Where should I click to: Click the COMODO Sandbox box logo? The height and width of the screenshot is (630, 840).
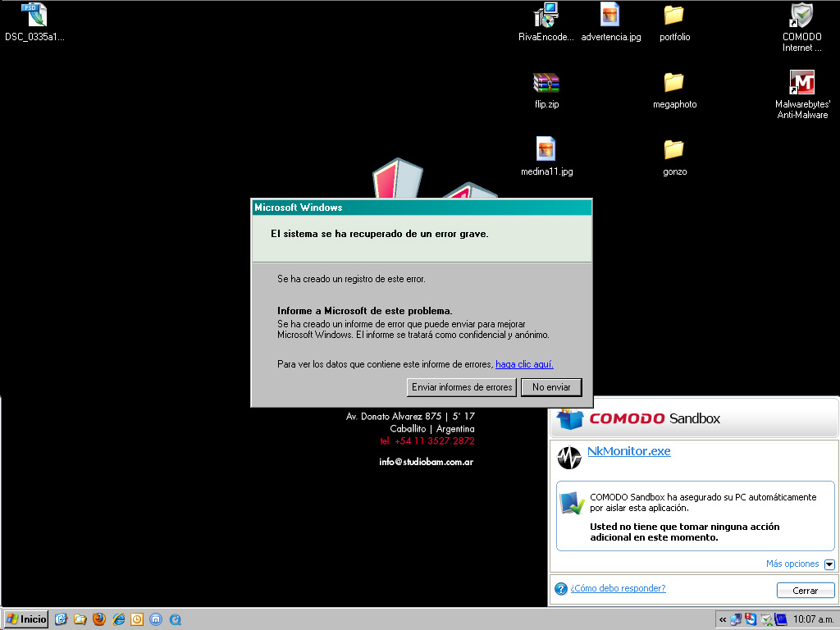click(570, 418)
